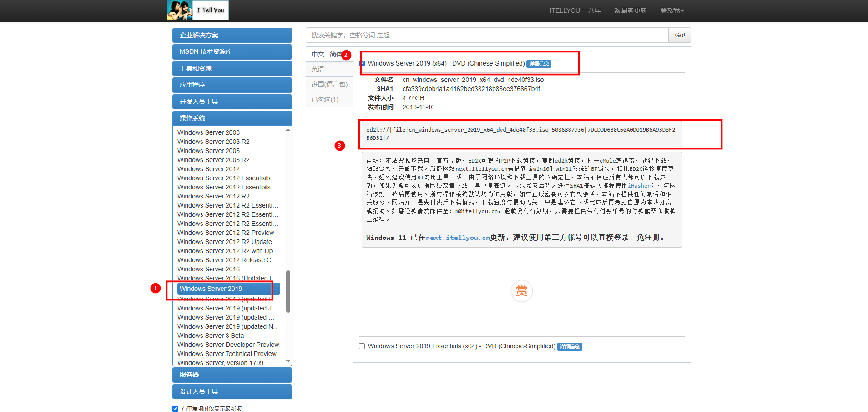Screen dimensions: 868x412
Task: Collapse the 操作系统 panel
Action: [x=232, y=118]
